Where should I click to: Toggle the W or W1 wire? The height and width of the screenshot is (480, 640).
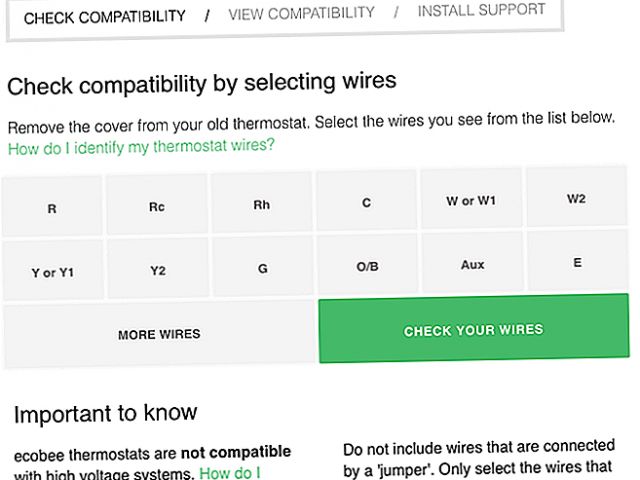click(471, 200)
